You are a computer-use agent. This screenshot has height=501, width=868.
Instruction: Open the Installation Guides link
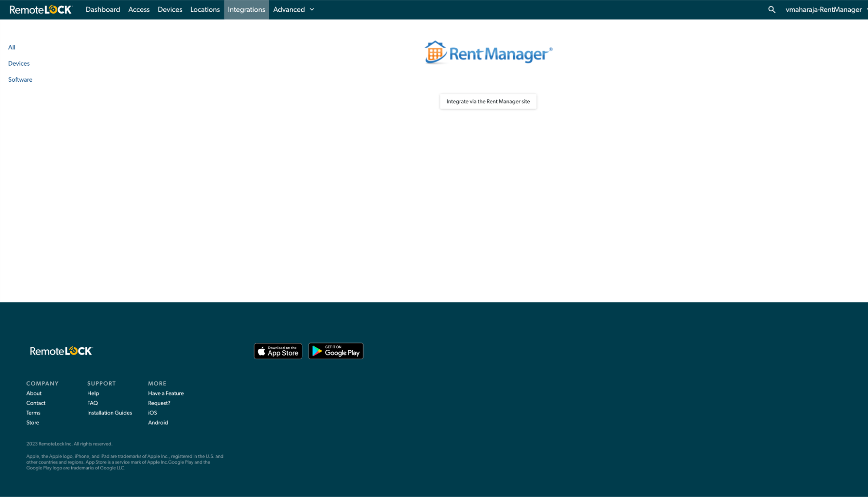click(x=109, y=412)
